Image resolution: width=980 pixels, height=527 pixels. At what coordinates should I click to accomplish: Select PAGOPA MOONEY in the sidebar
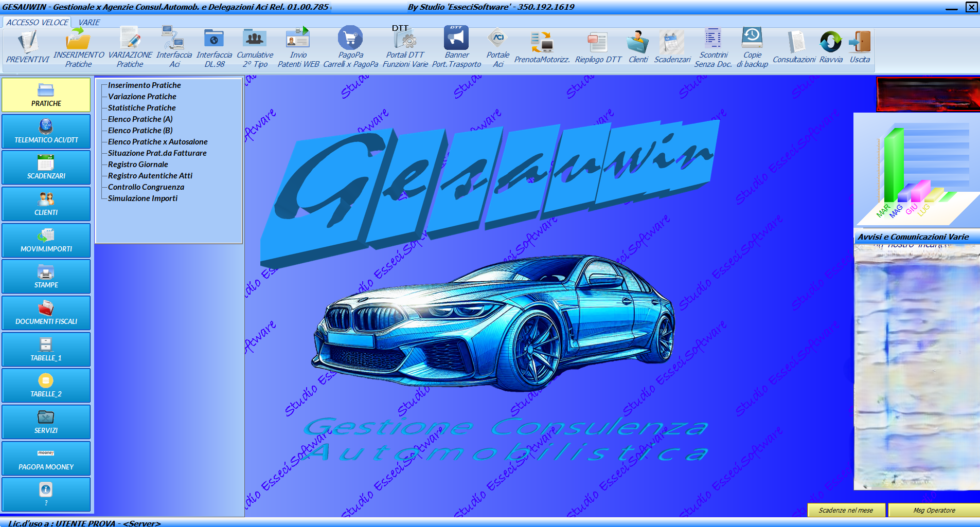pyautogui.click(x=46, y=458)
